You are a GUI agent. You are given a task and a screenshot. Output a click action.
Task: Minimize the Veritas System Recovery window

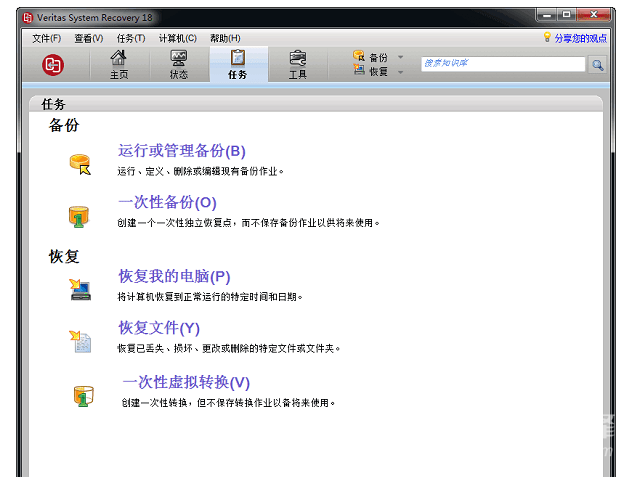pyautogui.click(x=547, y=15)
